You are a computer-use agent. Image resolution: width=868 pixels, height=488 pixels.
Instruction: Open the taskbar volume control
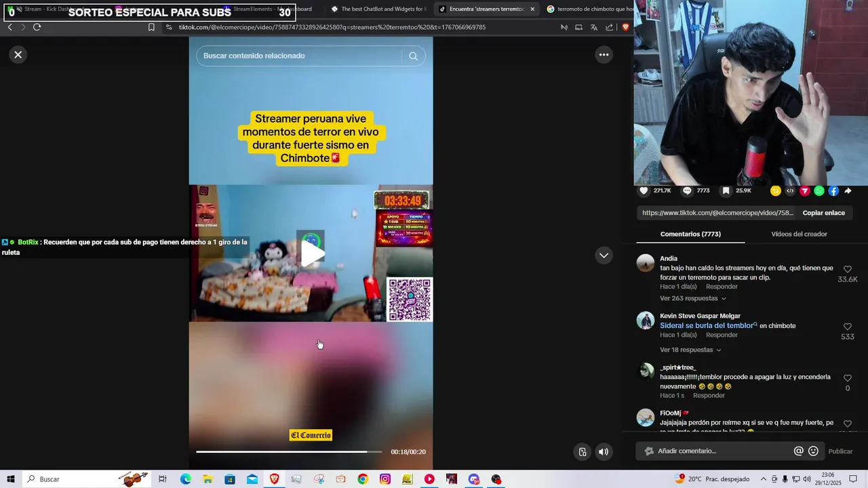(x=807, y=479)
